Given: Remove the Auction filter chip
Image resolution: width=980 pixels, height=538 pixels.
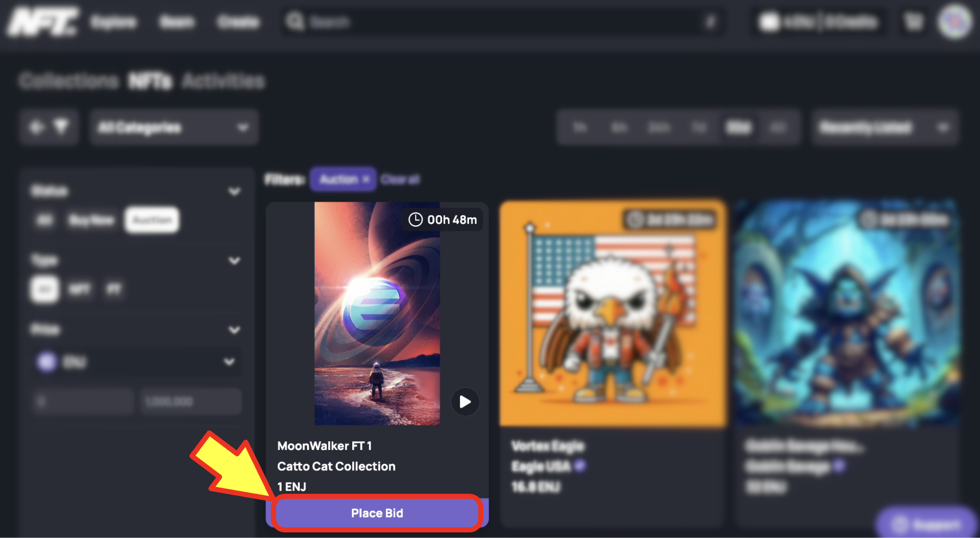Looking at the screenshot, I should tap(365, 178).
